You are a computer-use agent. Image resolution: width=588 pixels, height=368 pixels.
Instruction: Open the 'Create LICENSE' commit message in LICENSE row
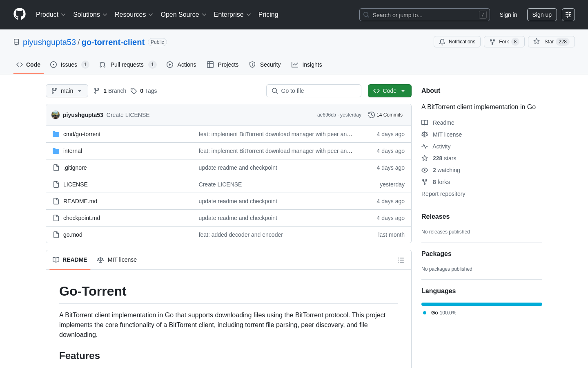click(x=220, y=184)
